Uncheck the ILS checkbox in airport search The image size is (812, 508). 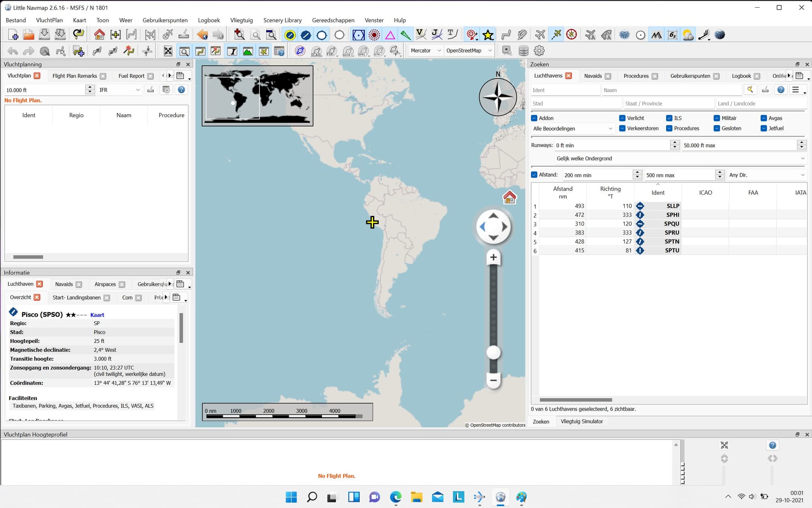point(669,118)
